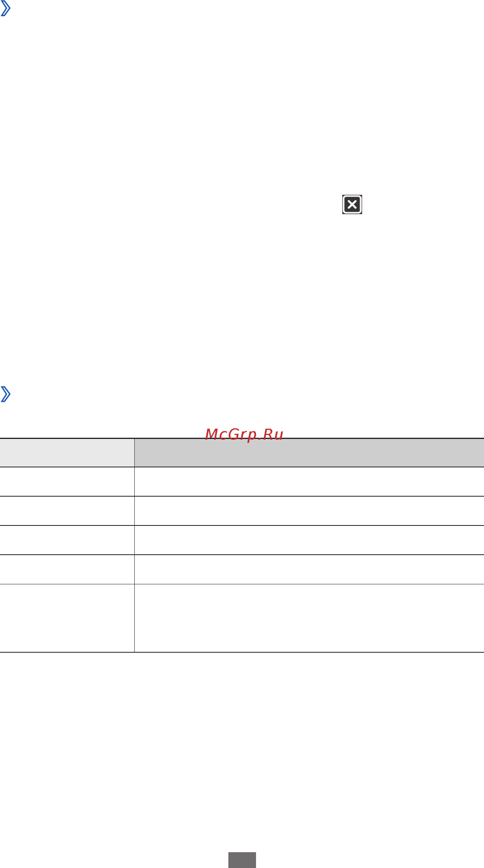Image resolution: width=484 pixels, height=868 pixels.
Task: Click the thick border atop the table header
Action: click(242, 439)
